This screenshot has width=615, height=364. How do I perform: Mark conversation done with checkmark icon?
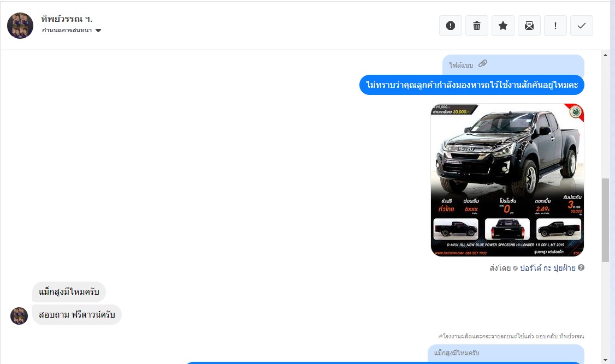[x=582, y=26]
